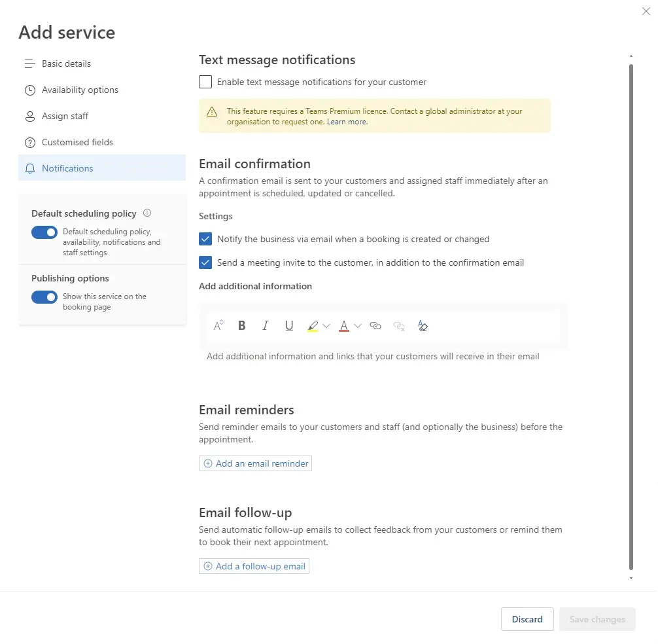This screenshot has height=644, width=658.
Task: Enable text message notifications checkbox
Action: pyautogui.click(x=205, y=82)
